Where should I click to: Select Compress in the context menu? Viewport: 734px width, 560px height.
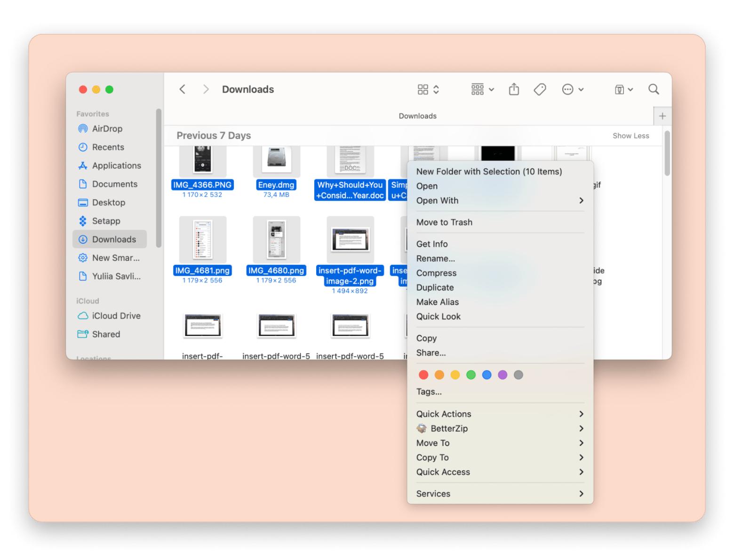pos(436,273)
